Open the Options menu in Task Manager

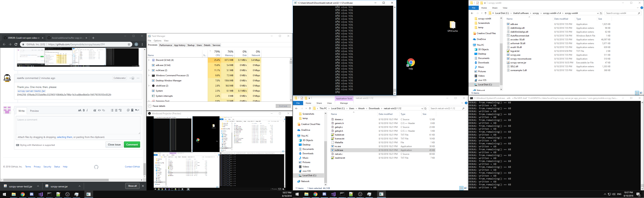coord(157,40)
